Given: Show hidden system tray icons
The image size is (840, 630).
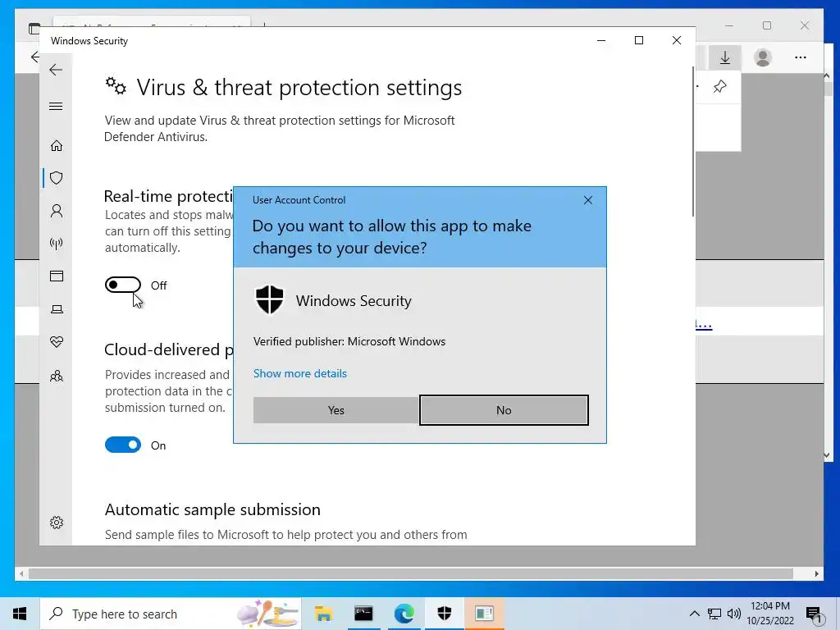Looking at the screenshot, I should tap(694, 614).
